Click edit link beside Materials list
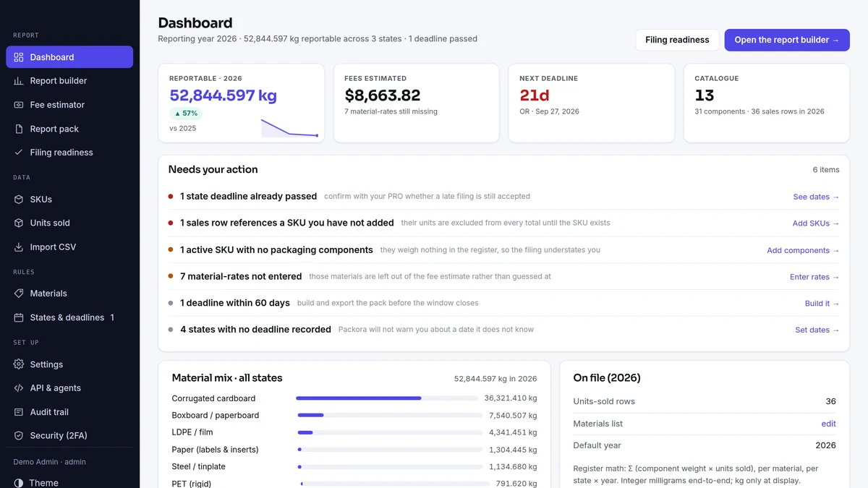Screen dimensions: 868x488 tap(829, 424)
